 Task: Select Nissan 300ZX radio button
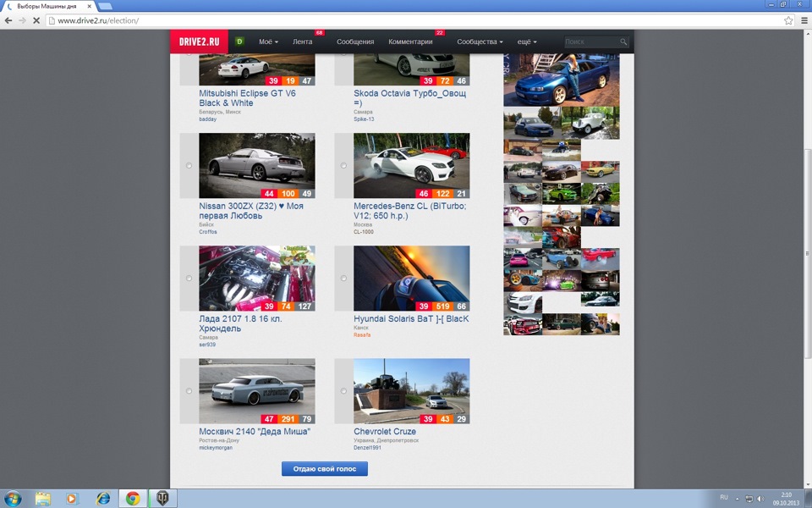(x=189, y=165)
